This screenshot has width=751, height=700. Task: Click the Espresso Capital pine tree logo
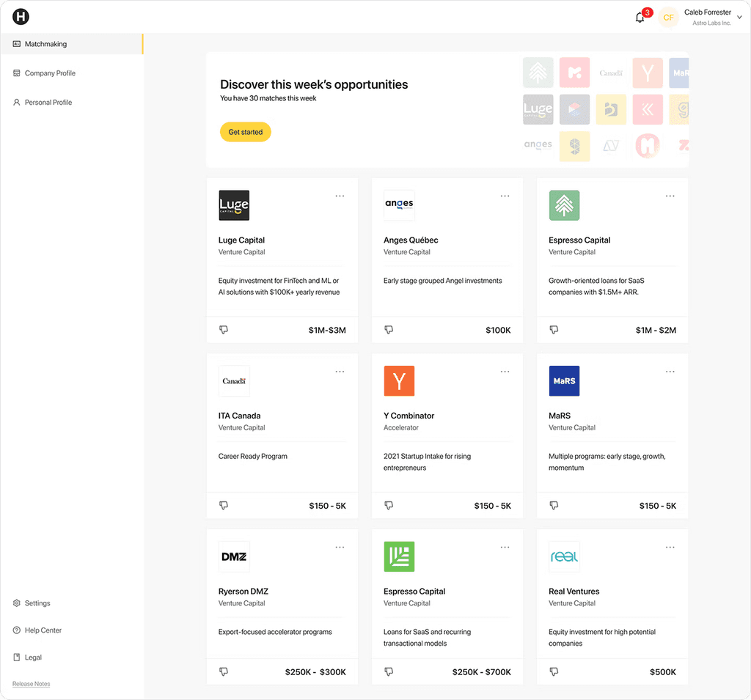(x=564, y=205)
